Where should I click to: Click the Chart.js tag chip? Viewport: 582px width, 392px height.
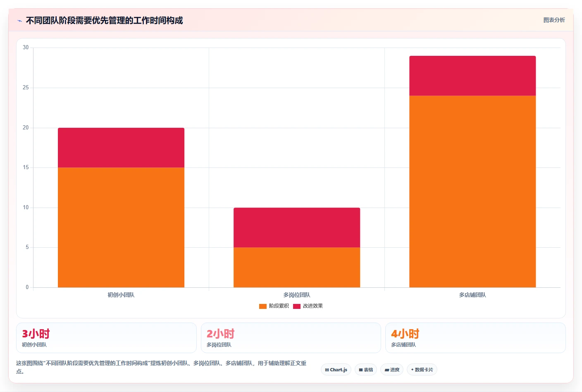(336, 370)
